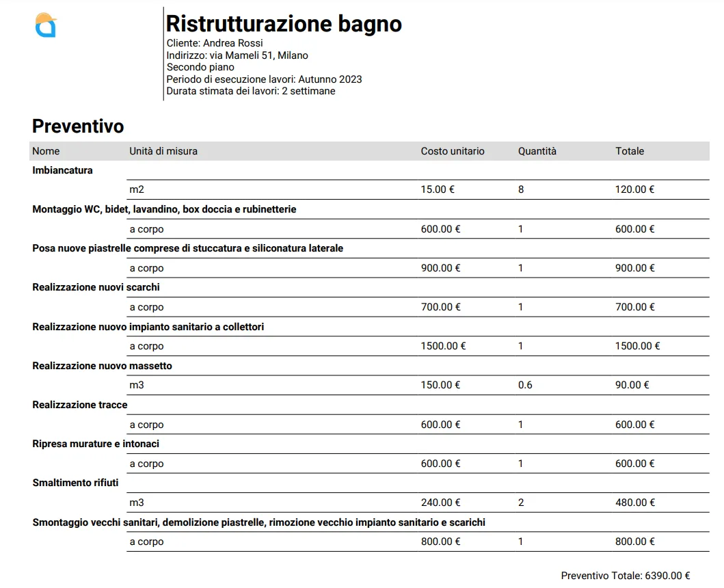Screen dimensions: 724x588
Task: Select the Imbiancatura row title
Action: pos(62,170)
